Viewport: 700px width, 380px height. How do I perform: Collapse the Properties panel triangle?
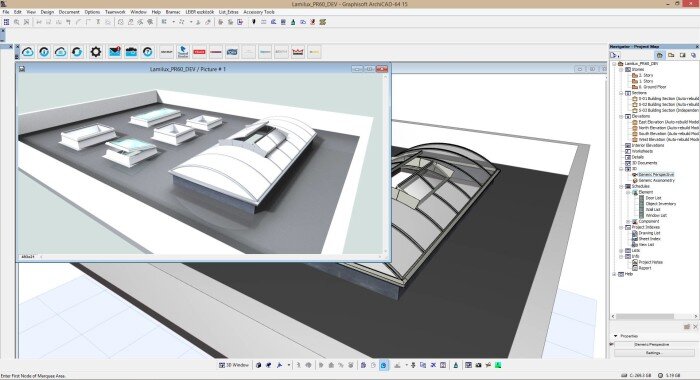(616, 336)
